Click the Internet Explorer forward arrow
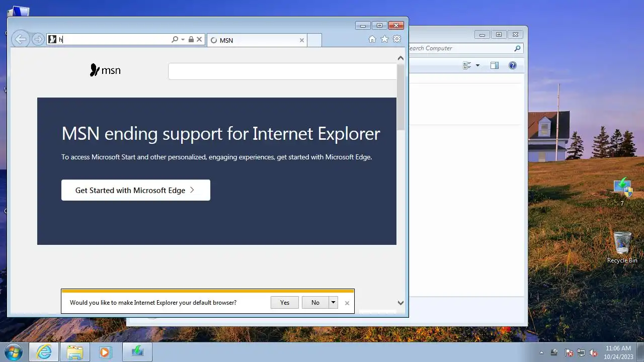 [x=38, y=39]
